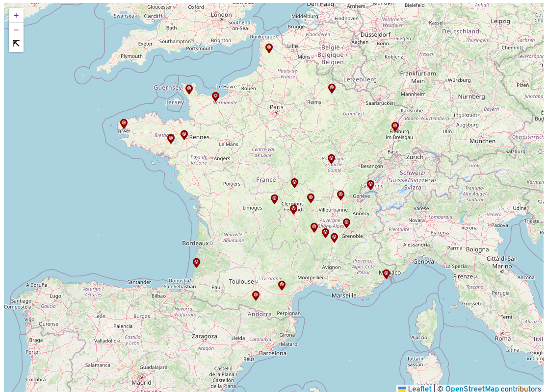Reset the map view with the arrow button
Image resolution: width=547 pixels, height=392 pixels.
pos(16,44)
